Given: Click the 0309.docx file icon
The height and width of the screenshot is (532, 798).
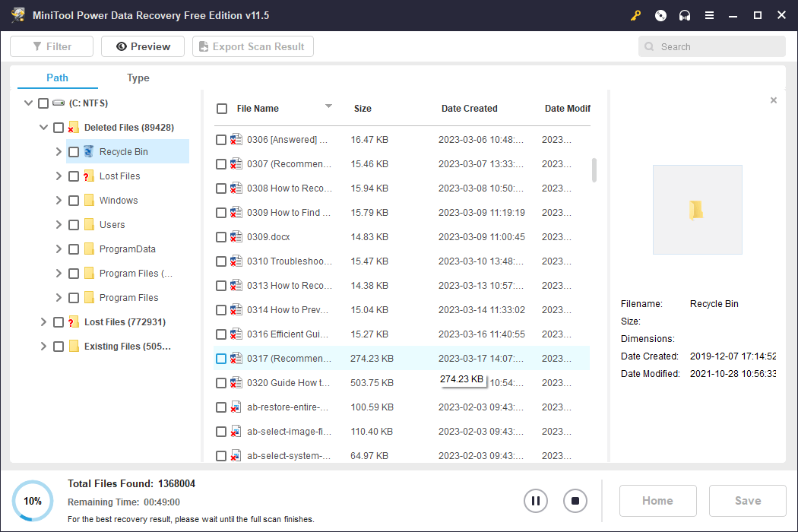Looking at the screenshot, I should point(236,237).
